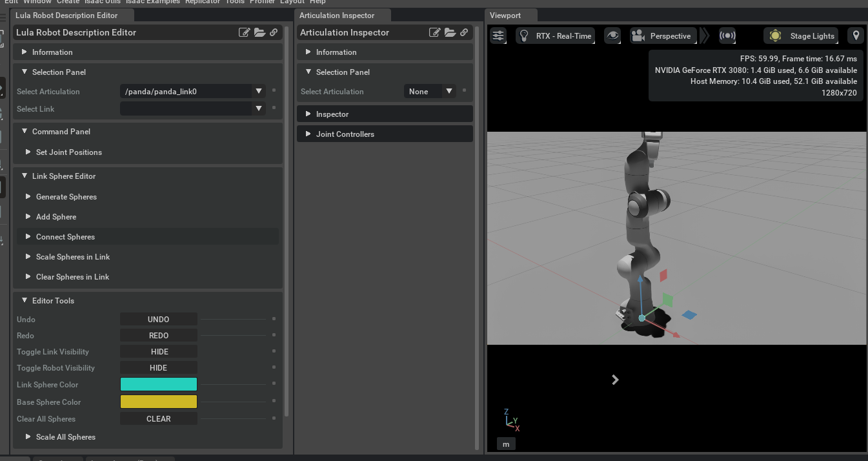Collapse the Editor Tools section
The width and height of the screenshot is (868, 461).
(x=148, y=301)
